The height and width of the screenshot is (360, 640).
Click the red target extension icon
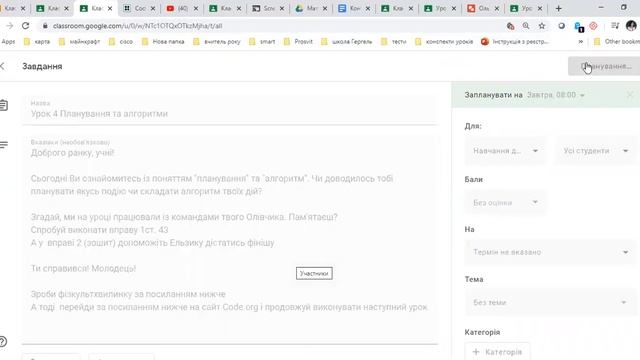pos(593,26)
